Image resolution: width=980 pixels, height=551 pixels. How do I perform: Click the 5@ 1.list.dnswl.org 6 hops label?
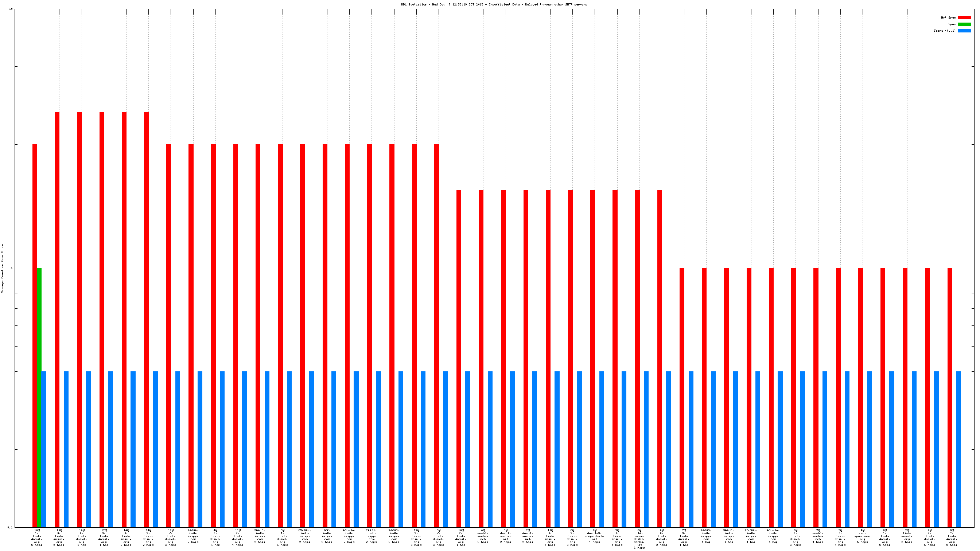coord(282,538)
